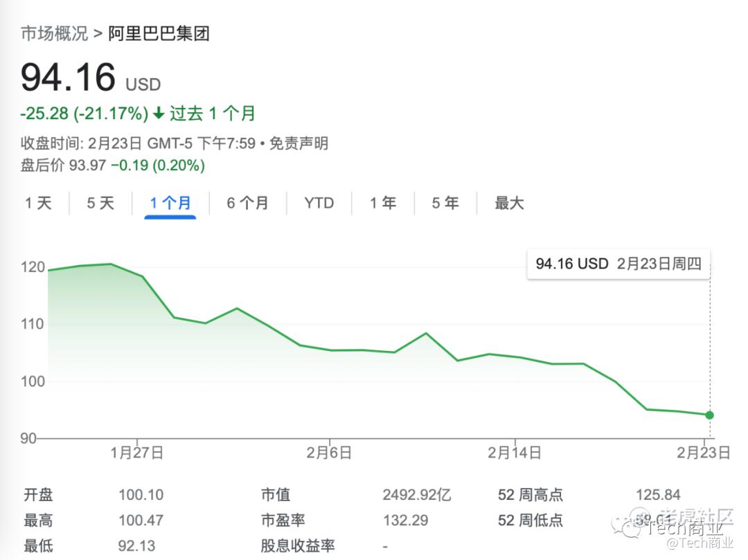
Task: Switch to the 最大 range tab
Action: click(x=509, y=203)
